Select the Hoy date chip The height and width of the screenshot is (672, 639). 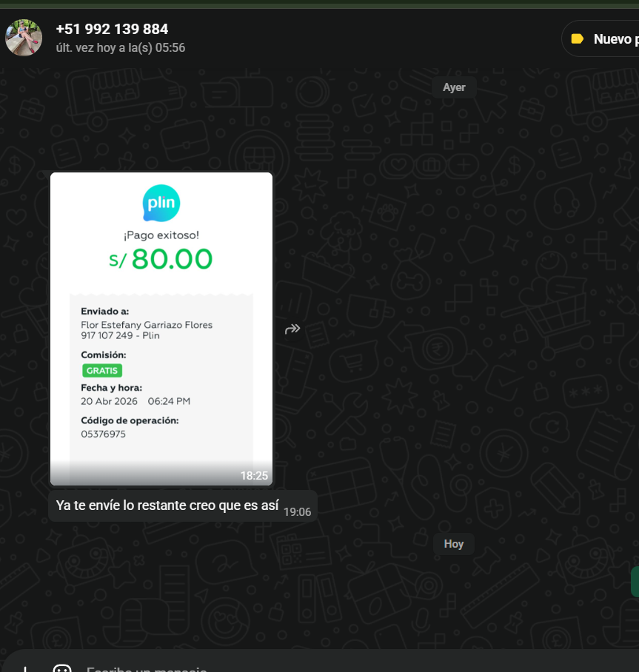pyautogui.click(x=454, y=544)
